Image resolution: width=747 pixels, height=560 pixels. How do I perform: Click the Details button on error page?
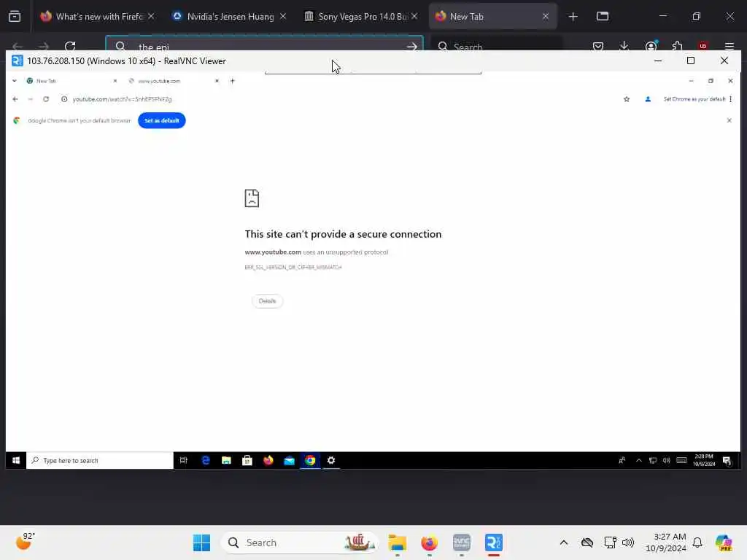click(267, 301)
